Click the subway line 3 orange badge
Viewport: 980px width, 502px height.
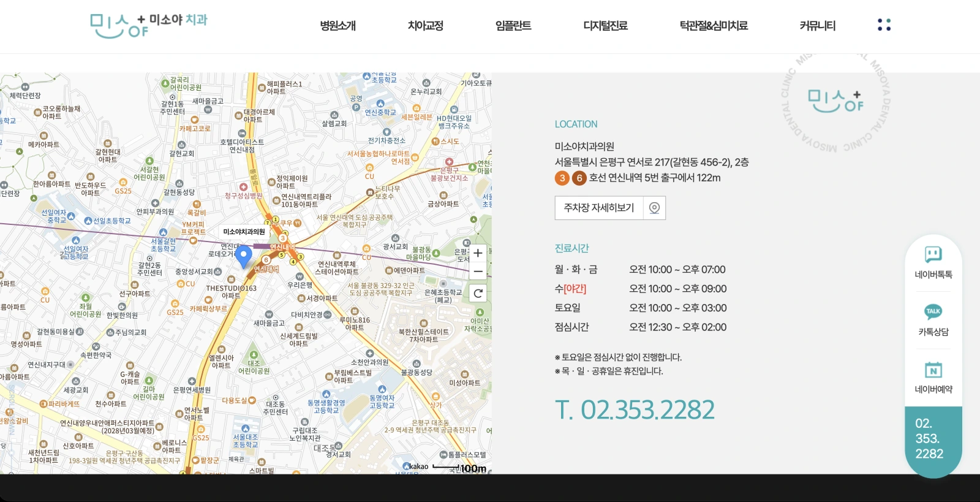562,178
